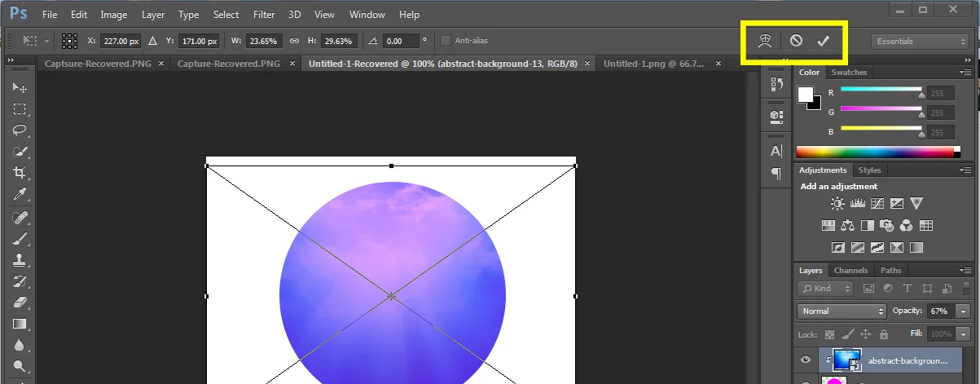Viewport: 980px width, 384px height.
Task: Switch to warp mode icon
Action: tap(764, 41)
